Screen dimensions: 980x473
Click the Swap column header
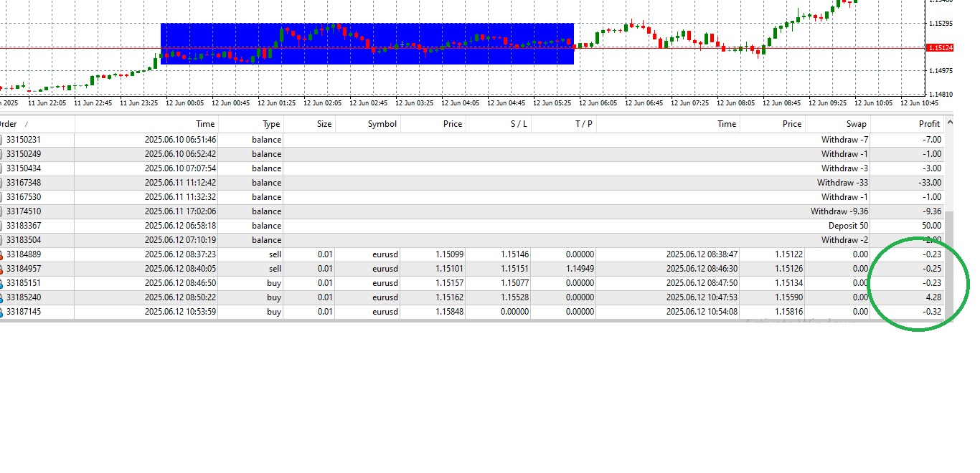[x=856, y=124]
